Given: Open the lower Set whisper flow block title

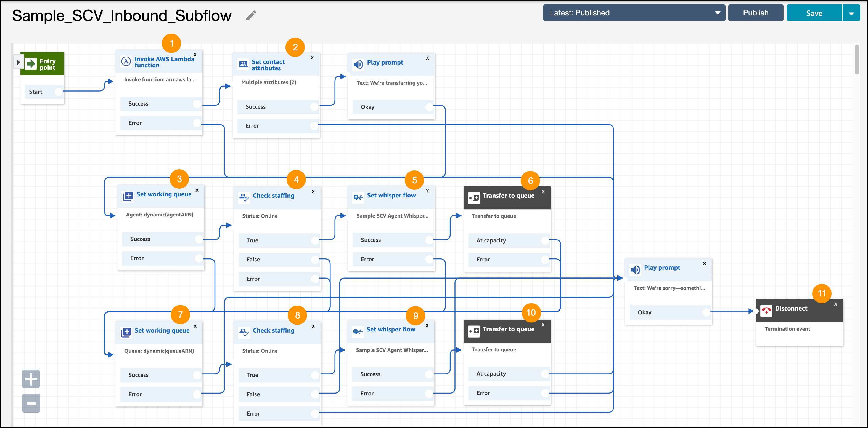Looking at the screenshot, I should (391, 330).
